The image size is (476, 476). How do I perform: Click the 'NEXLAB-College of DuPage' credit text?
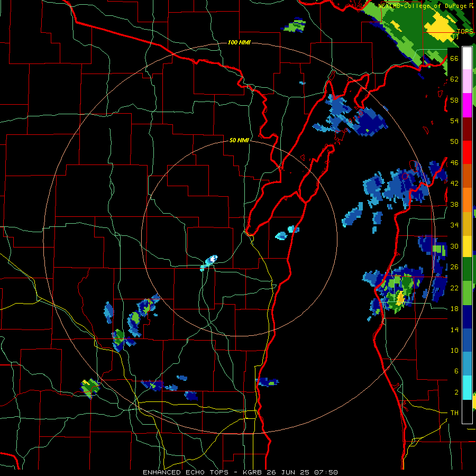[423, 6]
